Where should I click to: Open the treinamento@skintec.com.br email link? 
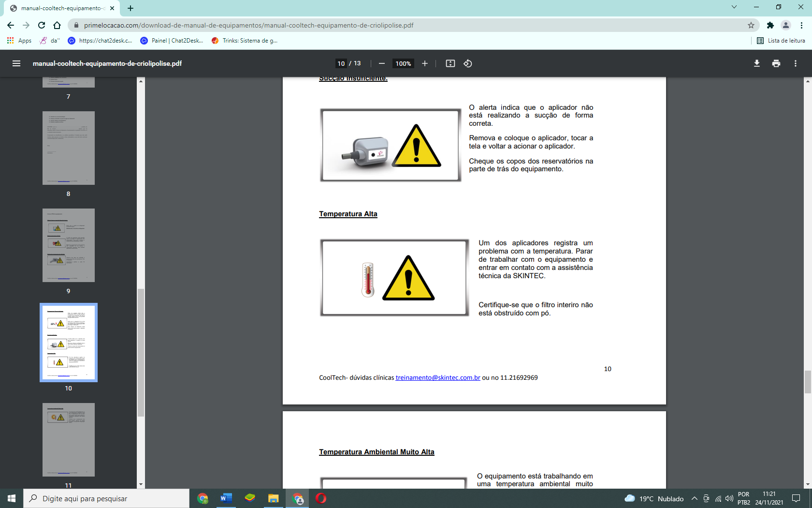click(x=438, y=378)
